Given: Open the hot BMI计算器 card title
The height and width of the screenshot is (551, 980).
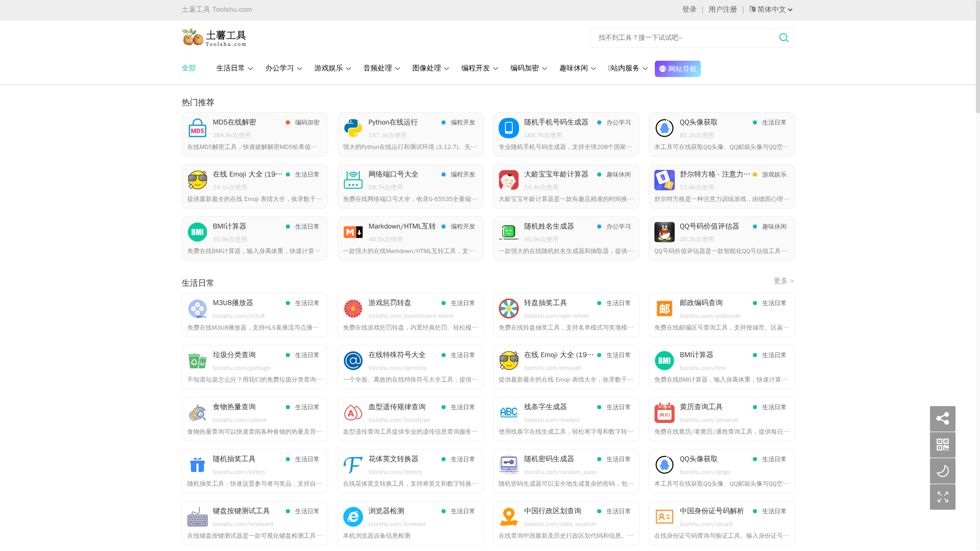Looking at the screenshot, I should pos(229,227).
